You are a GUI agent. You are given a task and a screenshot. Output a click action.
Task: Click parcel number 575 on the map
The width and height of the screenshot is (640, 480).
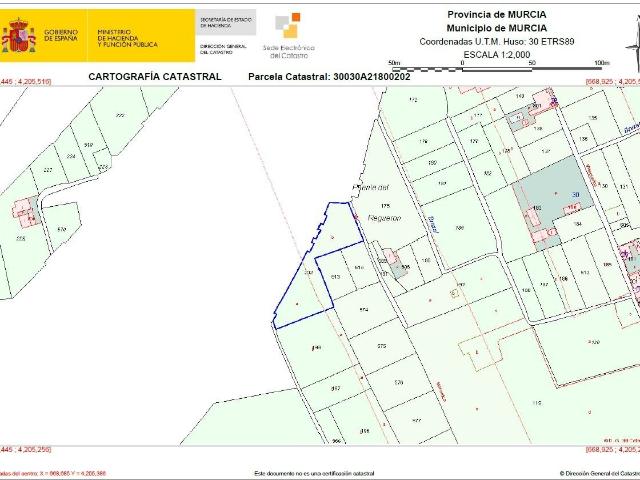[382, 346]
